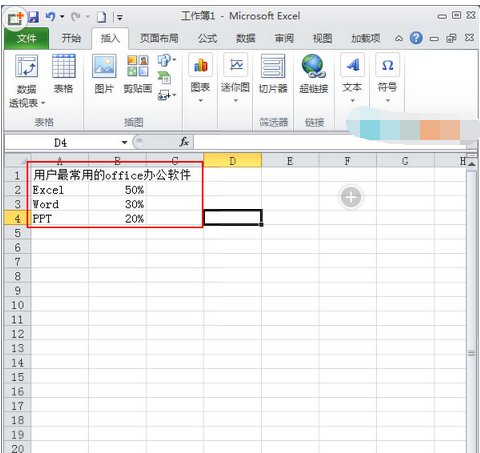The height and width of the screenshot is (453, 480).
Task: Insert 剪贴画 clip art
Action: tap(138, 73)
